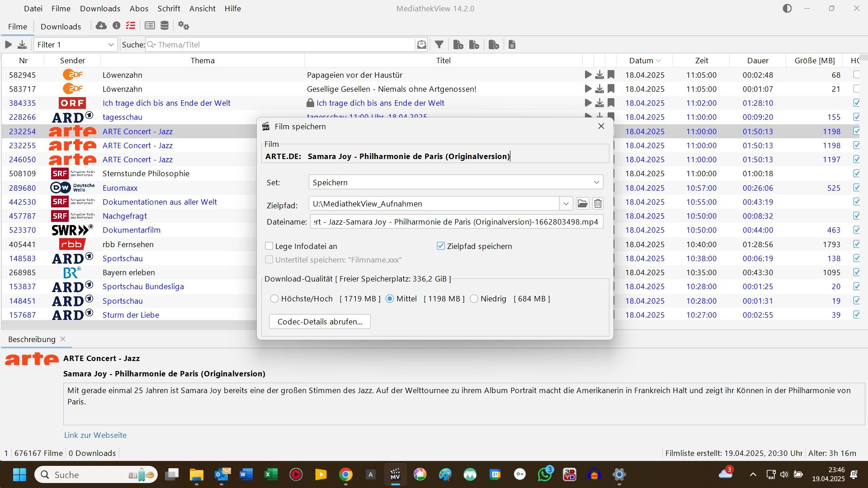The height and width of the screenshot is (488, 868).
Task: Enable the Lege Infodatei an checkbox
Action: (x=269, y=246)
